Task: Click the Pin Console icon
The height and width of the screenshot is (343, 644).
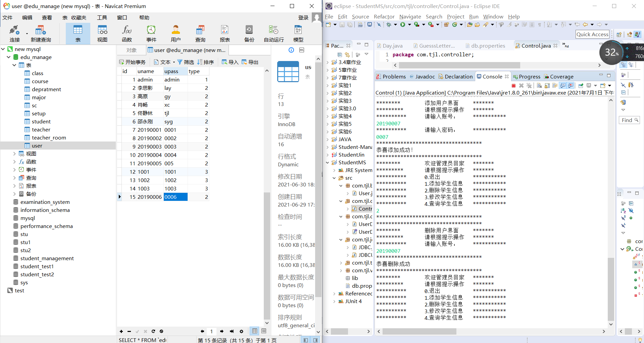Action: point(581,86)
